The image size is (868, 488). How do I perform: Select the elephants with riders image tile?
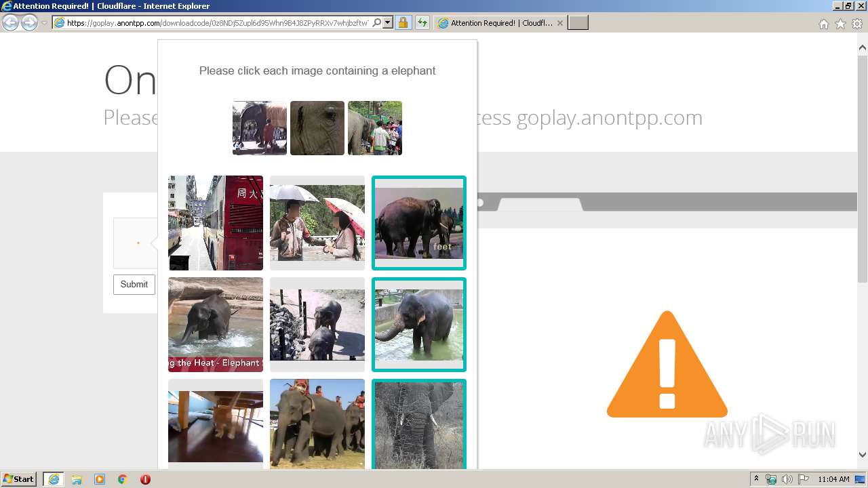click(x=317, y=424)
